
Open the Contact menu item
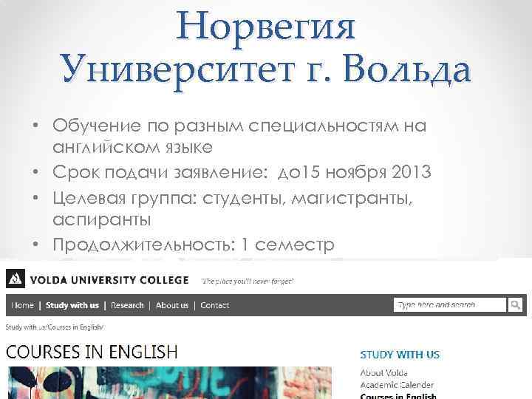click(x=215, y=305)
